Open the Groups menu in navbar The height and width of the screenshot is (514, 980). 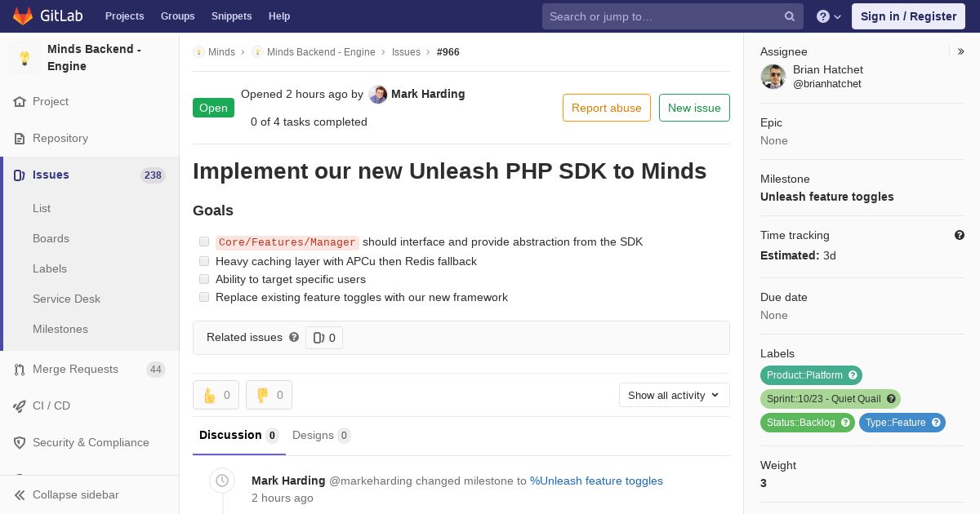pyautogui.click(x=177, y=16)
